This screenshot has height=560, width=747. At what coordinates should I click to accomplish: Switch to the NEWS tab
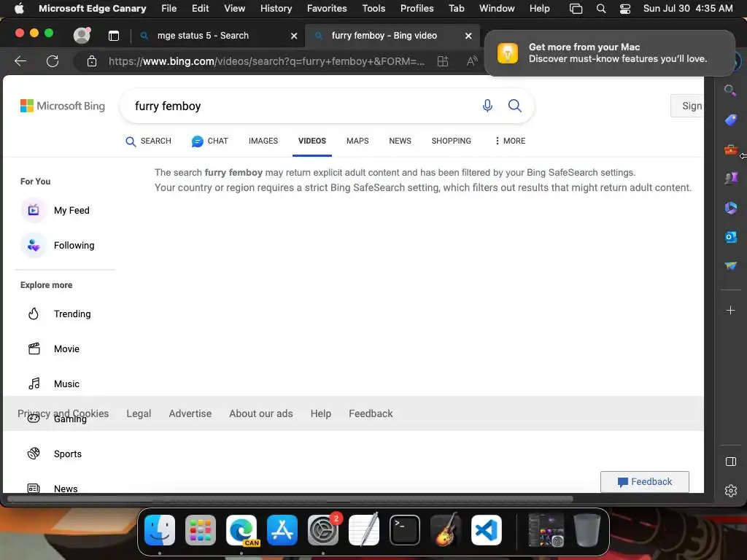pyautogui.click(x=400, y=141)
